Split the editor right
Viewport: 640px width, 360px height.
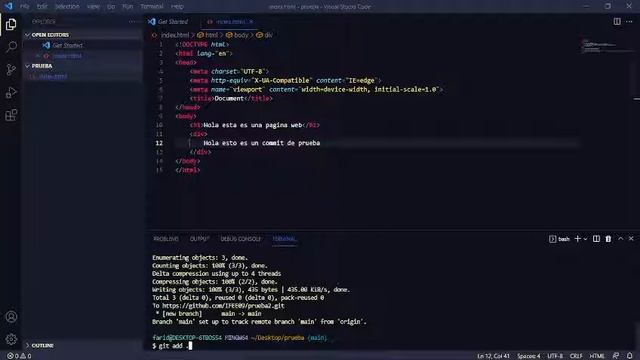tap(617, 21)
